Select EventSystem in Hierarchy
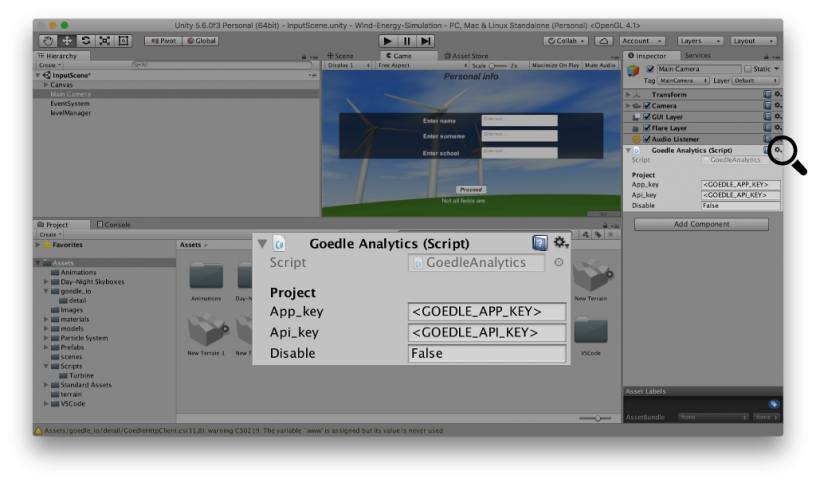816x483 pixels. [70, 103]
